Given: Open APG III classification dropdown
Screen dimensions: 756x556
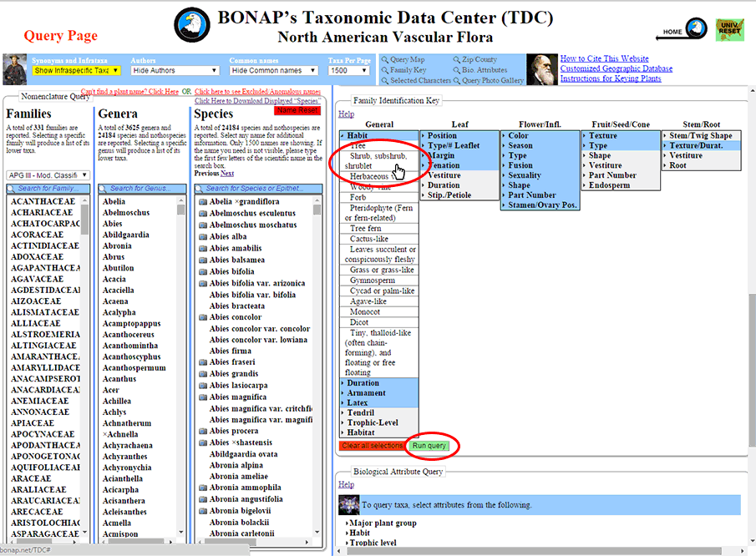Looking at the screenshot, I should [x=48, y=174].
